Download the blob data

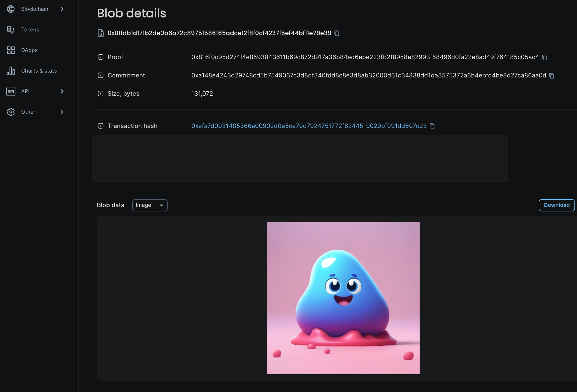coord(556,205)
